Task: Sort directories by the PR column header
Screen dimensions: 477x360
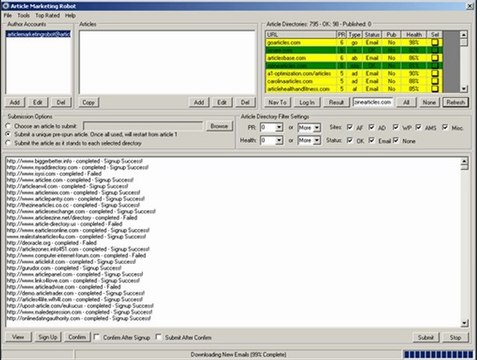Action: [x=342, y=34]
